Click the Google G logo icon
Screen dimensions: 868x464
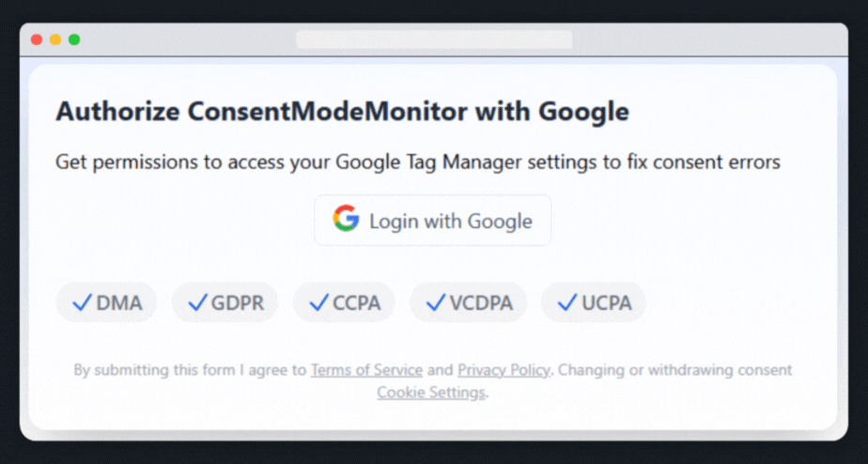pos(346,220)
